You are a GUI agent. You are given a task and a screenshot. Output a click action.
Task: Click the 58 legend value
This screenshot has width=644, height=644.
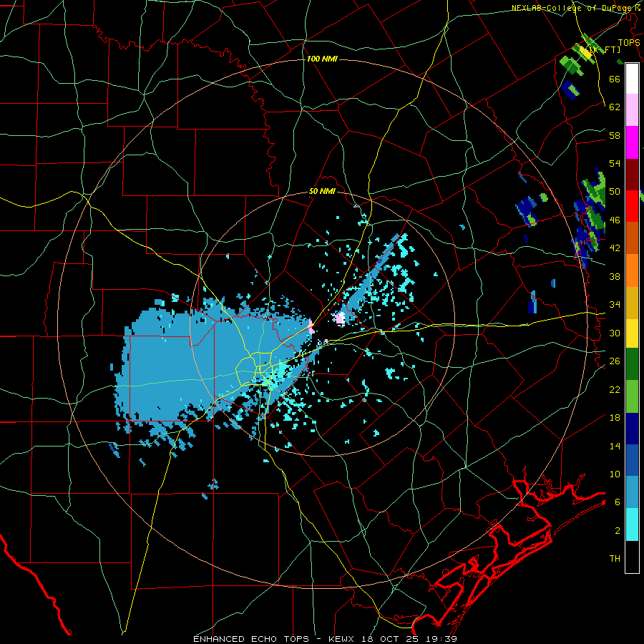[615, 135]
